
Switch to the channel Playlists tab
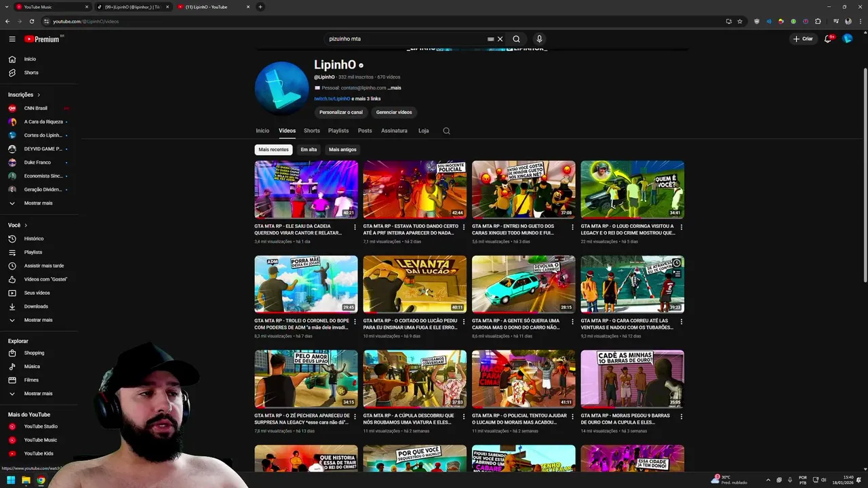tap(338, 131)
